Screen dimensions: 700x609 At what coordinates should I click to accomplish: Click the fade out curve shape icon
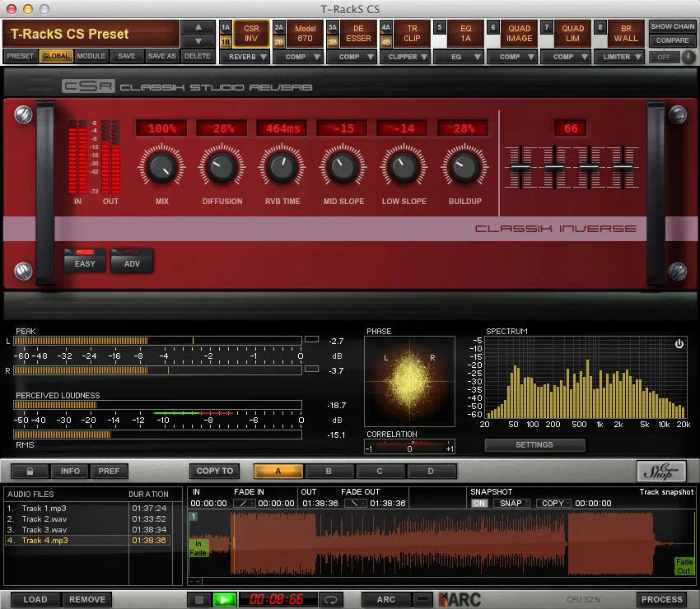pyautogui.click(x=355, y=503)
